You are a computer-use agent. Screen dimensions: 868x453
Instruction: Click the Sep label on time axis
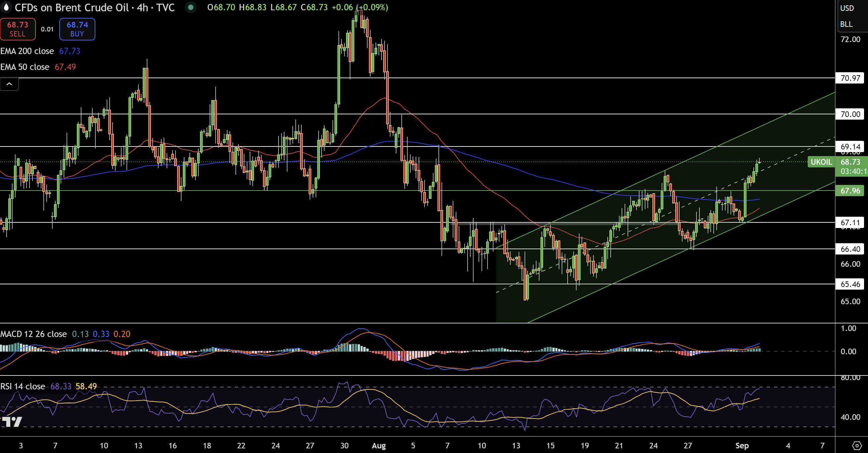(x=742, y=446)
